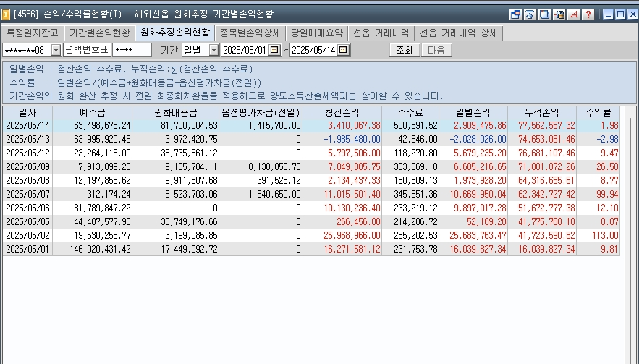Open the start date calendar picker
Viewport: 639px width, 364px height.
274,50
